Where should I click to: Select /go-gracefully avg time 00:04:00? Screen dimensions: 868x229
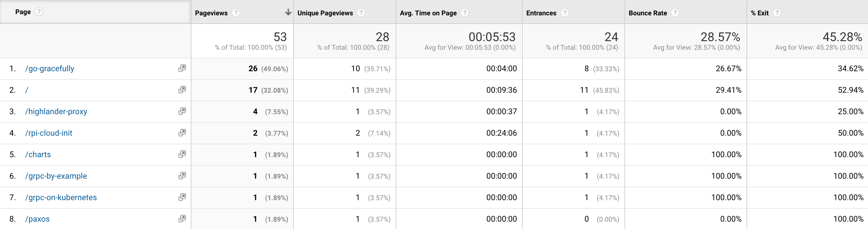(x=501, y=68)
